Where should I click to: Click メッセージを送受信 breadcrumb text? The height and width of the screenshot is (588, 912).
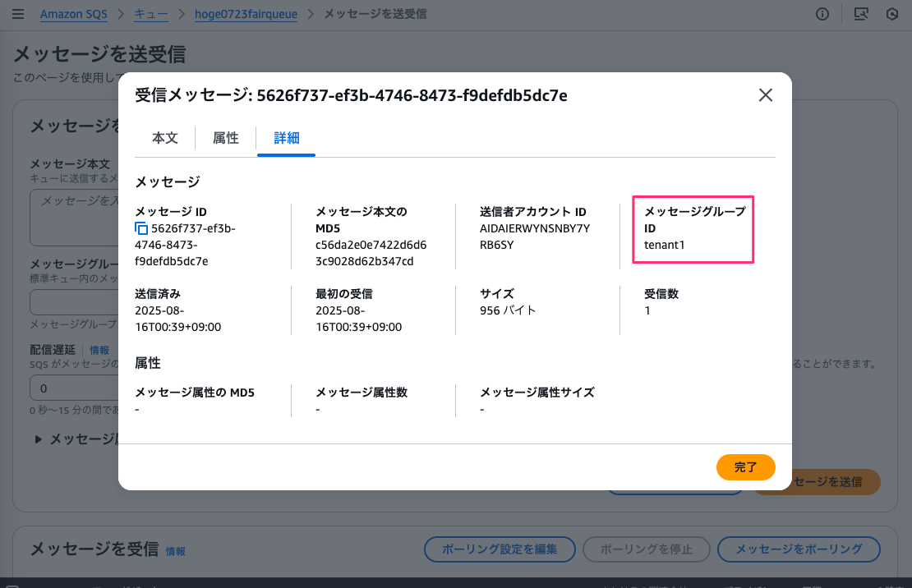coord(375,14)
